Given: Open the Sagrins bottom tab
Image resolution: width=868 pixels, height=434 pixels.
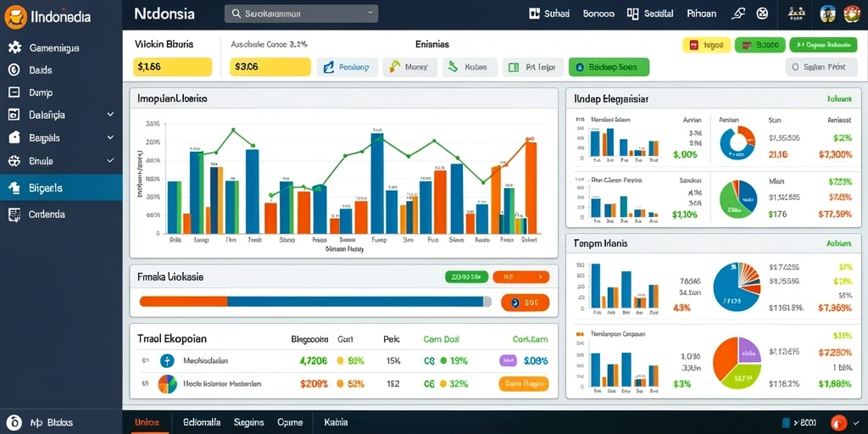Looking at the screenshot, I should click(248, 422).
